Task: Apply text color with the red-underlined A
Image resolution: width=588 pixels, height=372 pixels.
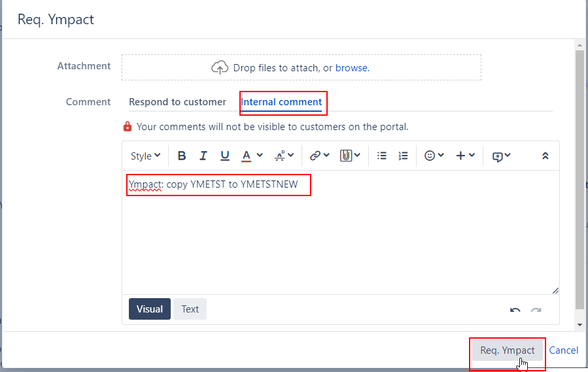Action: [246, 156]
